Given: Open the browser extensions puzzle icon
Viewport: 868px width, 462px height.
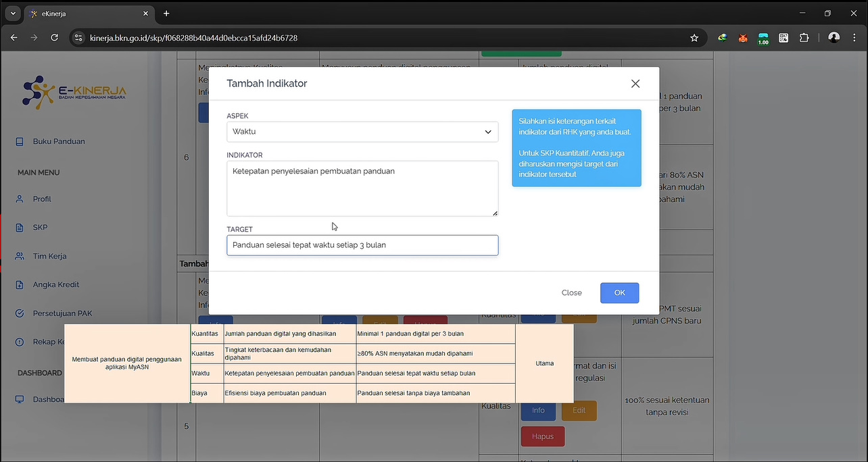Looking at the screenshot, I should click(x=804, y=38).
